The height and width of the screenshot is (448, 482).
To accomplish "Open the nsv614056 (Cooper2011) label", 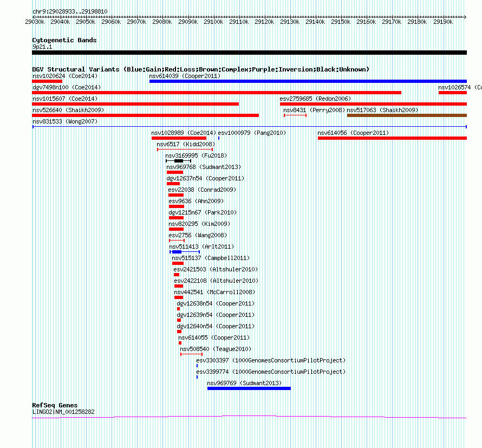I will 353,133.
